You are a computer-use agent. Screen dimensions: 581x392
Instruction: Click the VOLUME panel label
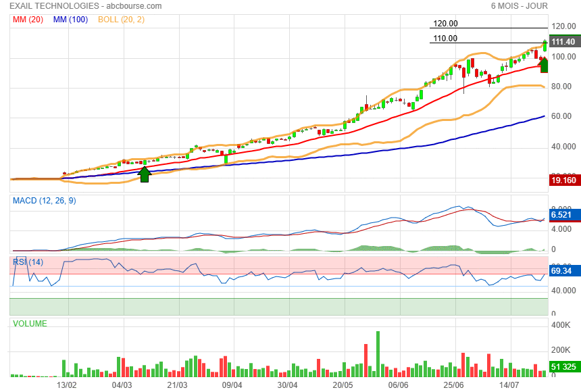(x=30, y=323)
